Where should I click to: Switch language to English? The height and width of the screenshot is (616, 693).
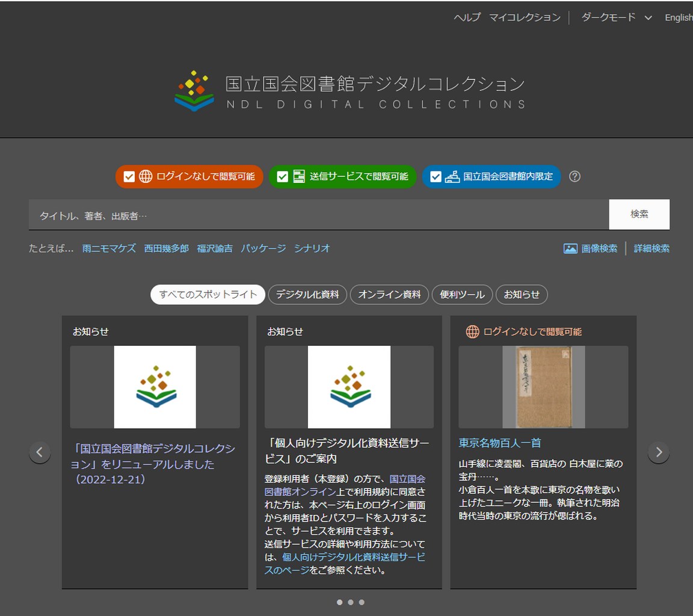click(679, 17)
